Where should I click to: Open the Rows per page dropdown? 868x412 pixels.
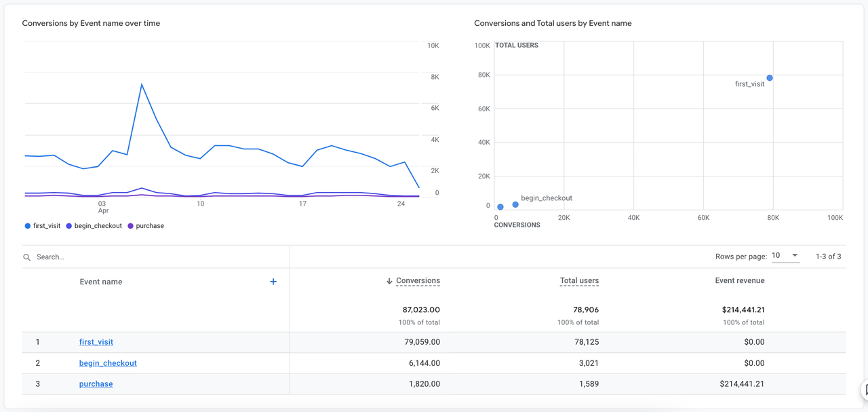[785, 256]
